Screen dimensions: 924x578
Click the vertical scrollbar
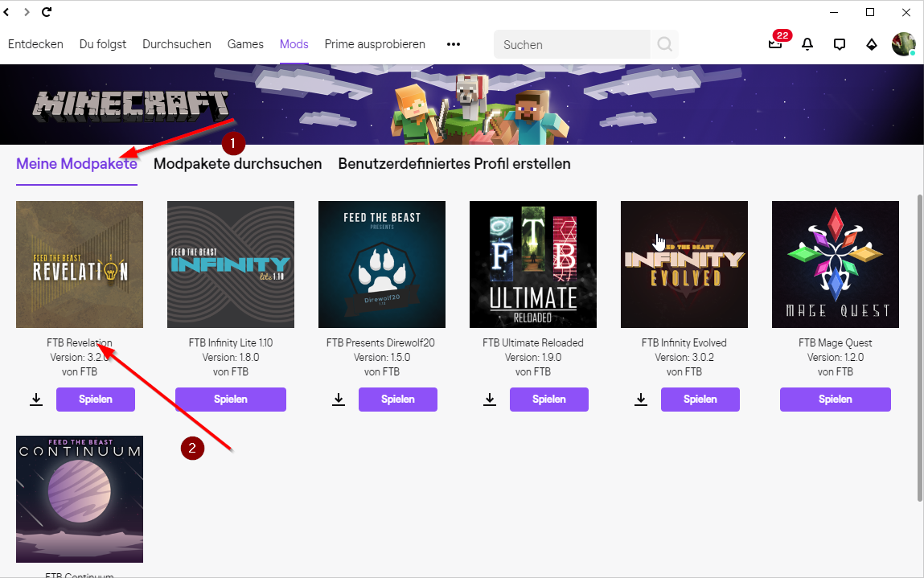tap(920, 347)
